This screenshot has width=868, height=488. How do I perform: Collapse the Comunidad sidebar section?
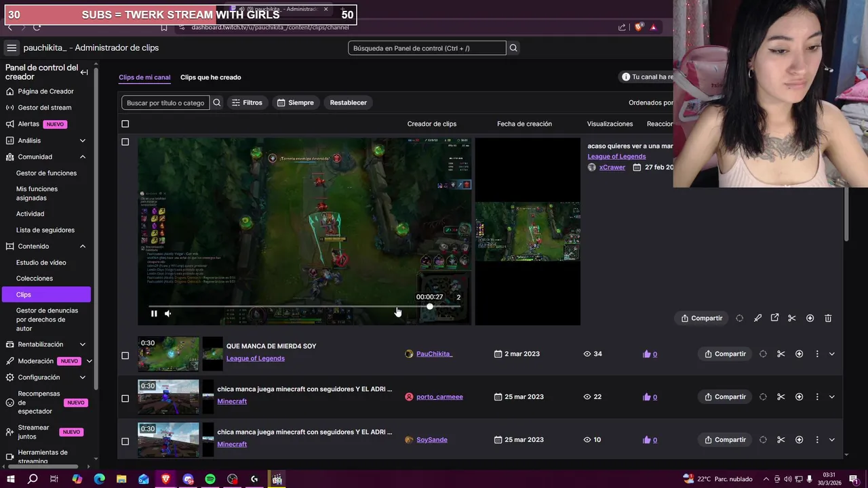pyautogui.click(x=83, y=157)
